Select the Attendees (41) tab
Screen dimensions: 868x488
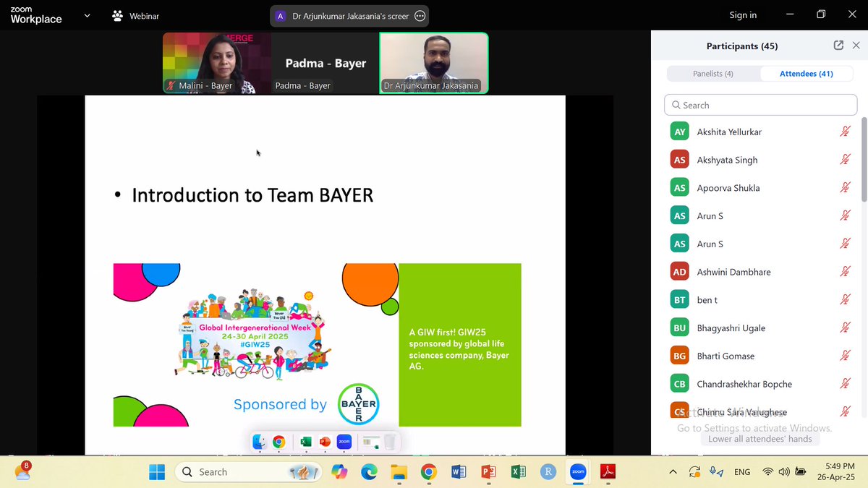tap(806, 74)
